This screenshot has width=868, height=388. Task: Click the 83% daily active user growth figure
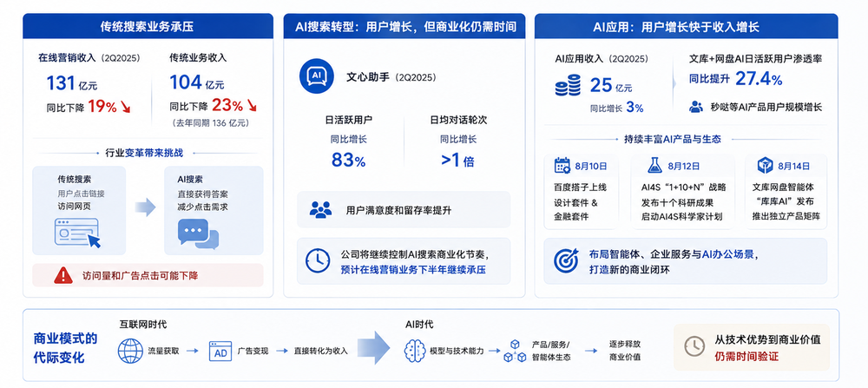coord(349,161)
